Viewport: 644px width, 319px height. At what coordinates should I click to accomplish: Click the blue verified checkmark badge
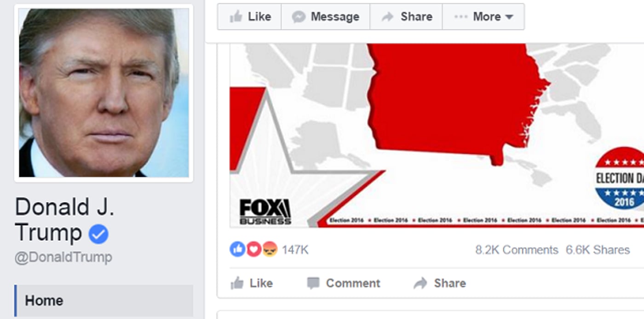click(x=98, y=234)
